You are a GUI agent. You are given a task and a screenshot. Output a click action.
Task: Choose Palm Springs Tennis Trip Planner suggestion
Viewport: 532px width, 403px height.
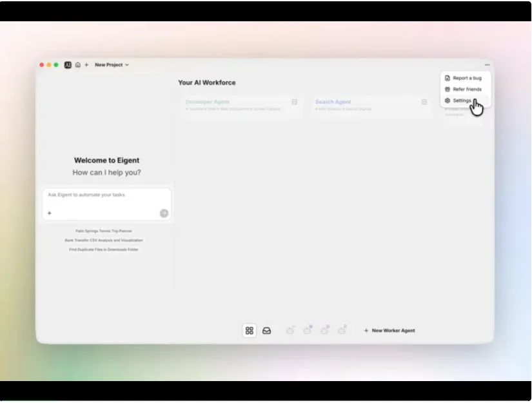(104, 231)
